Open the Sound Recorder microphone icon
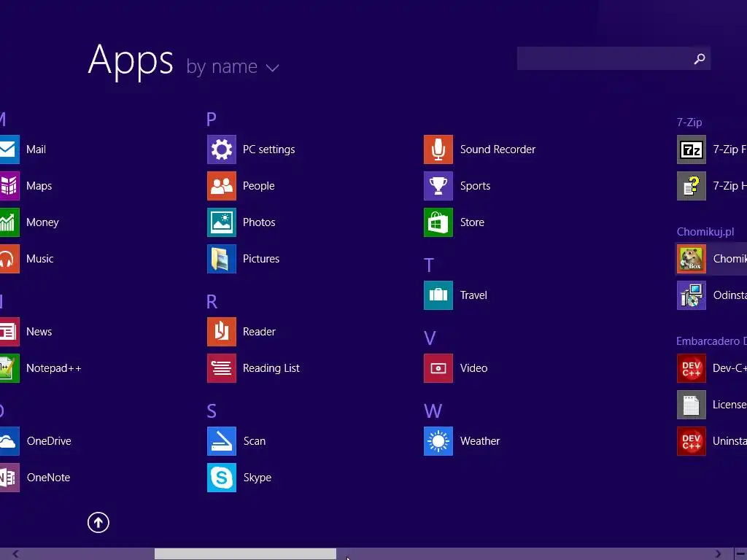This screenshot has width=747, height=560. pyautogui.click(x=438, y=149)
